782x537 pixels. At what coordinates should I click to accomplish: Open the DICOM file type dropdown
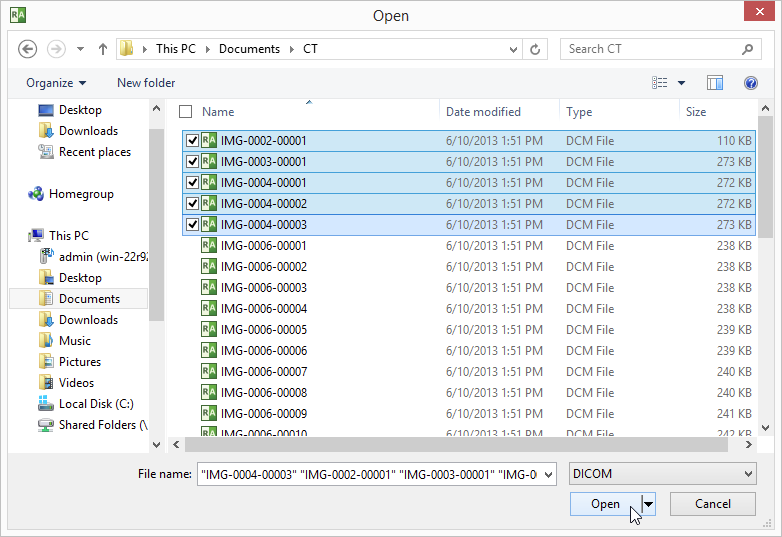pos(662,474)
